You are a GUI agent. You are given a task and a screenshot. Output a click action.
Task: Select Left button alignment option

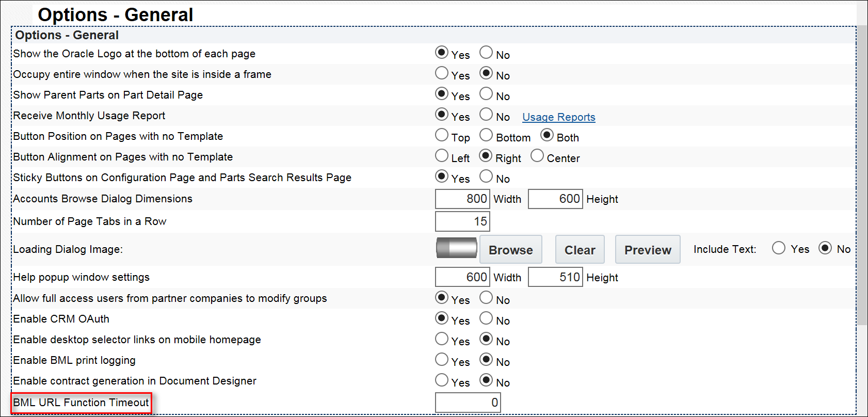pos(442,156)
